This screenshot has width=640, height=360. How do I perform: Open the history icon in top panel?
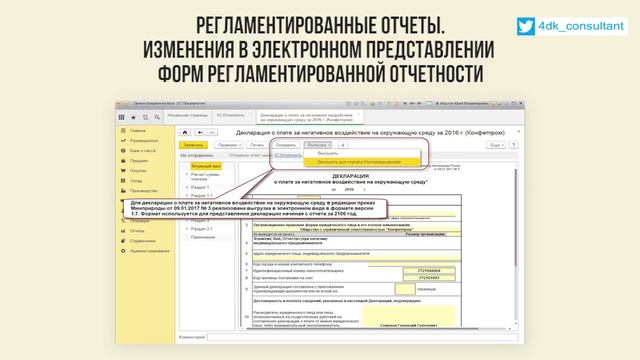click(x=145, y=117)
